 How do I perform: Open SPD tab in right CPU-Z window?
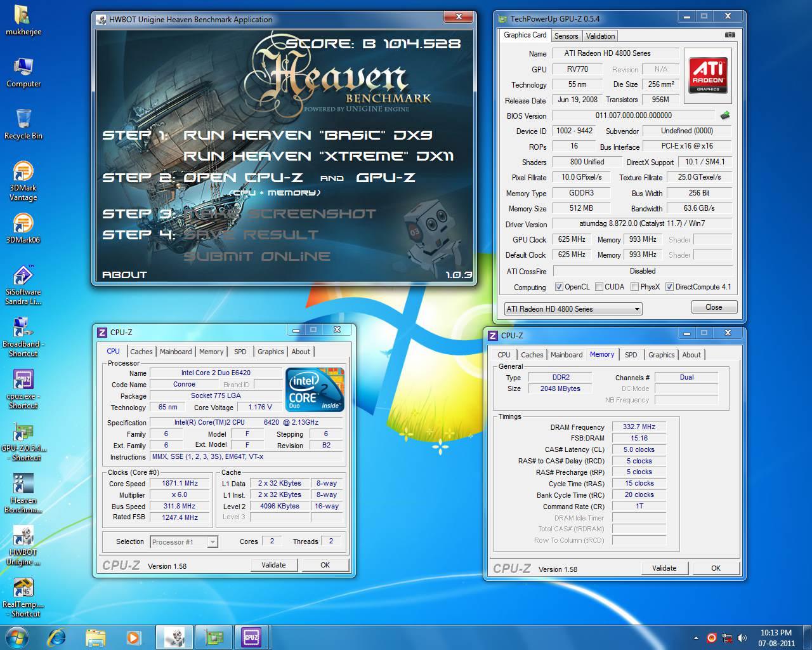tap(631, 355)
